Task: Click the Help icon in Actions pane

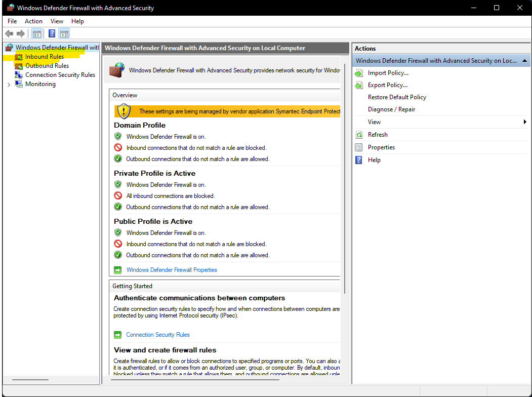Action: 359,160
